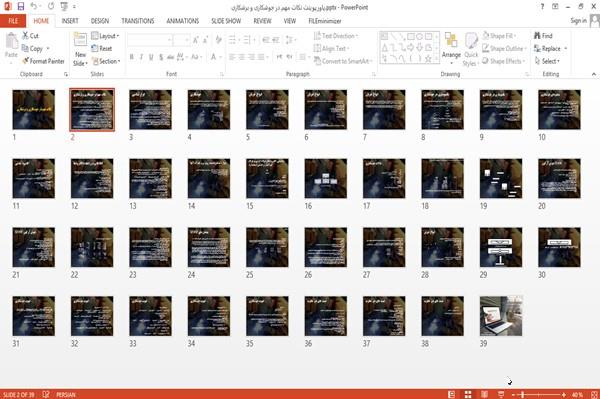Toggle Bold formatting
600x399 pixels.
click(132, 57)
